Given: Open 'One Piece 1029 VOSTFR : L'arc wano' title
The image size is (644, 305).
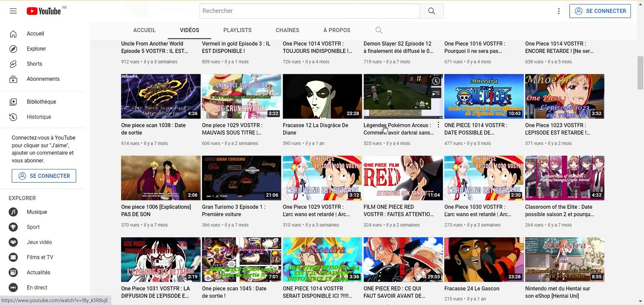Looking at the screenshot, I should pos(316,211).
